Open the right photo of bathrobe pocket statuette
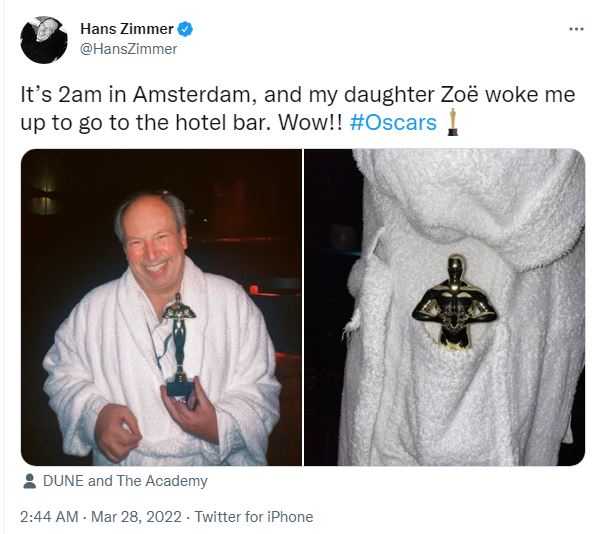The image size is (601, 534). tap(445, 307)
